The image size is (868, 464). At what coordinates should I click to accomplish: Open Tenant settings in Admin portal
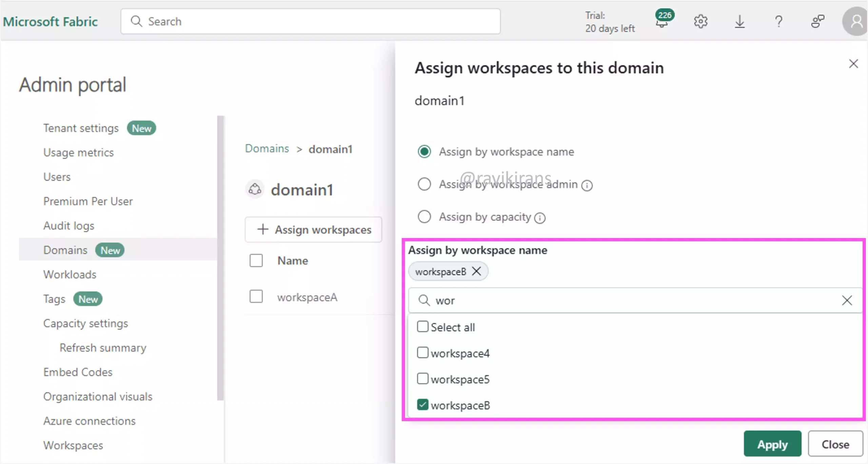[x=81, y=128]
